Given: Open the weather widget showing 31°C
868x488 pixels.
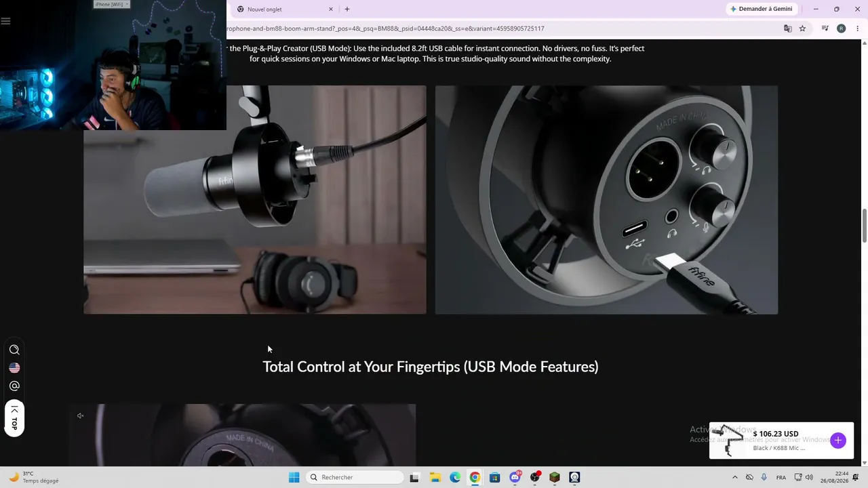Looking at the screenshot, I should click(34, 477).
